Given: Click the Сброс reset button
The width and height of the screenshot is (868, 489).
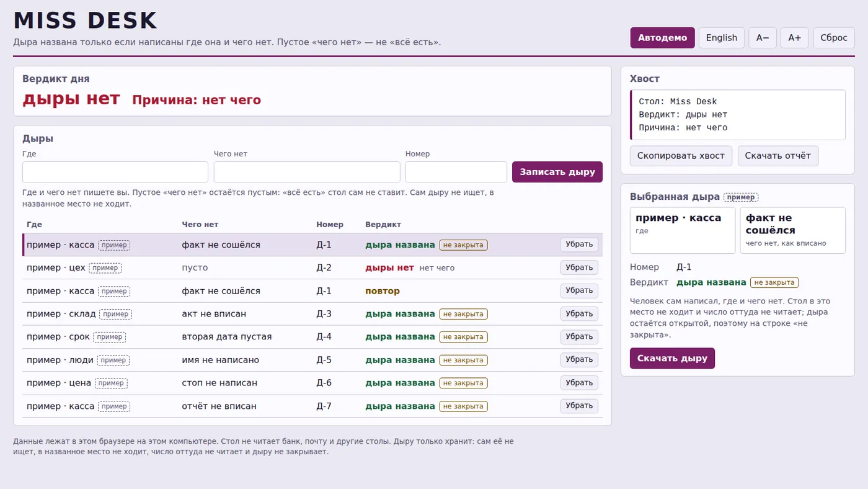Looking at the screenshot, I should coord(834,38).
